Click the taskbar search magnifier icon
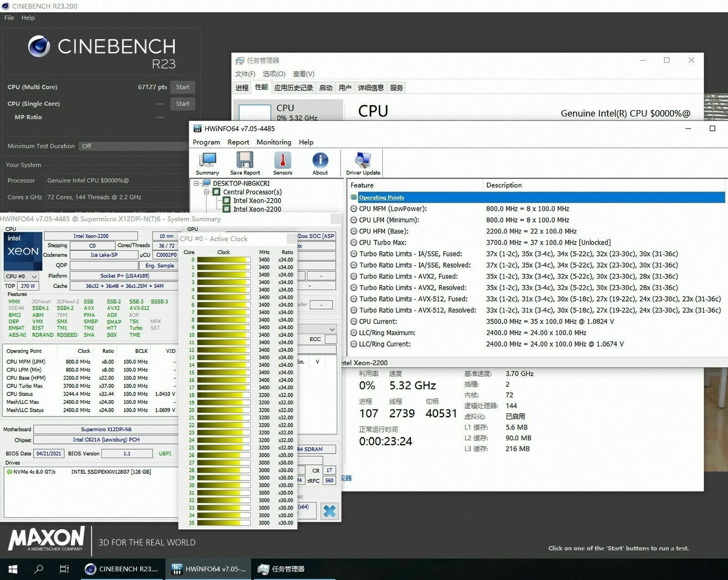This screenshot has width=728, height=580. (x=39, y=569)
